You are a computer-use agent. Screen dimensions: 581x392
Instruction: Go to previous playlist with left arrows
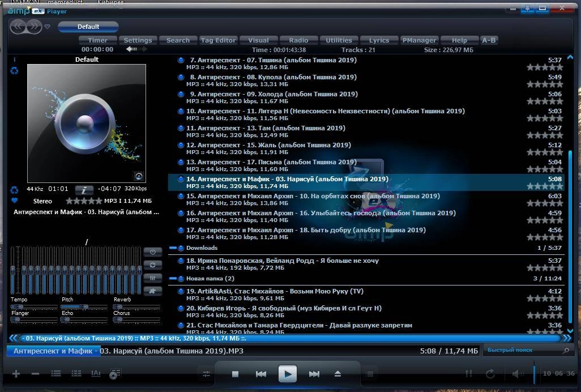(18, 27)
